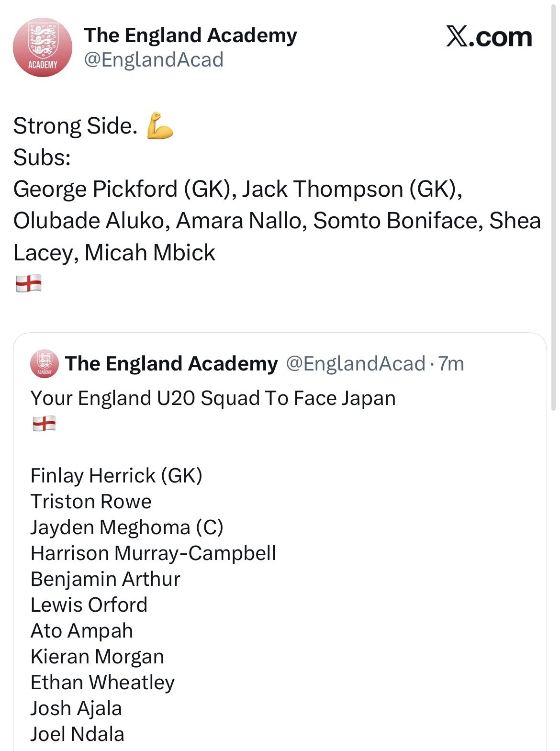This screenshot has height=751, width=560.
Task: Click the Joel Ndala line
Action: click(x=78, y=734)
